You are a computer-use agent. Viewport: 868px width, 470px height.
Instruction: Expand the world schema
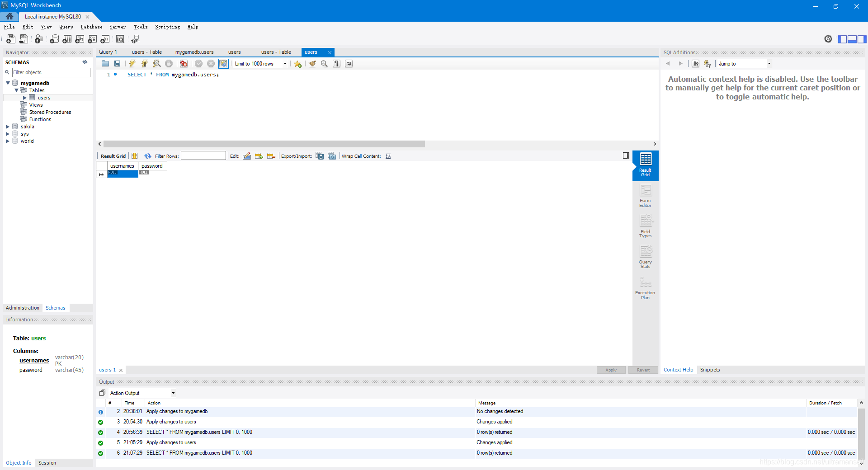(x=8, y=141)
